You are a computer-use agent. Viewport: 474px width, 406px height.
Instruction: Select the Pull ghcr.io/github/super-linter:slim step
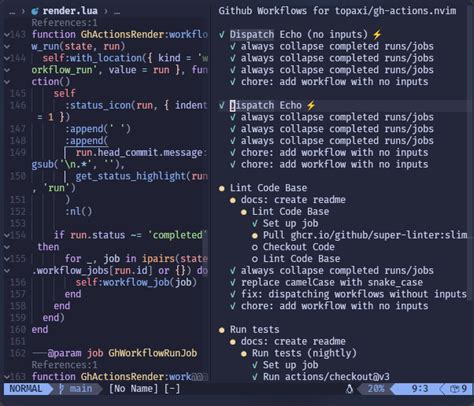tap(365, 235)
